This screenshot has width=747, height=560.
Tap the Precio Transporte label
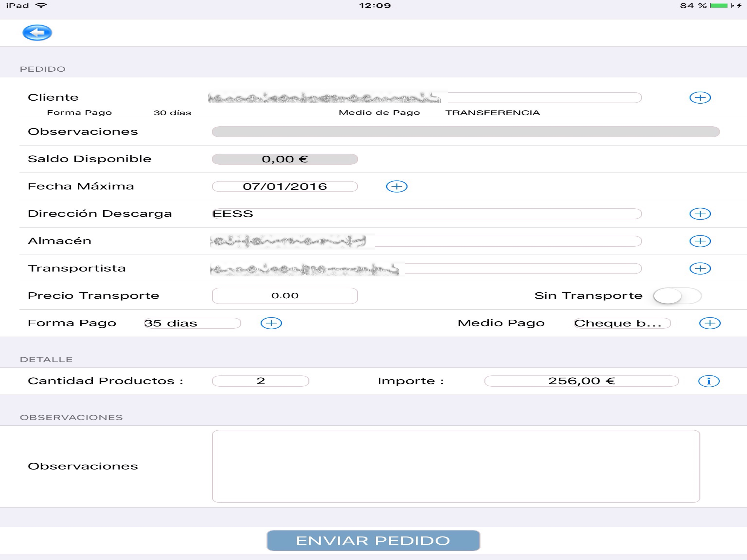pyautogui.click(x=93, y=296)
